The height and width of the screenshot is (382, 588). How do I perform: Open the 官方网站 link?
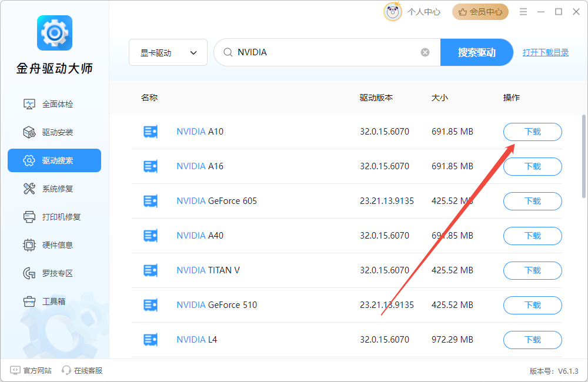click(x=31, y=370)
